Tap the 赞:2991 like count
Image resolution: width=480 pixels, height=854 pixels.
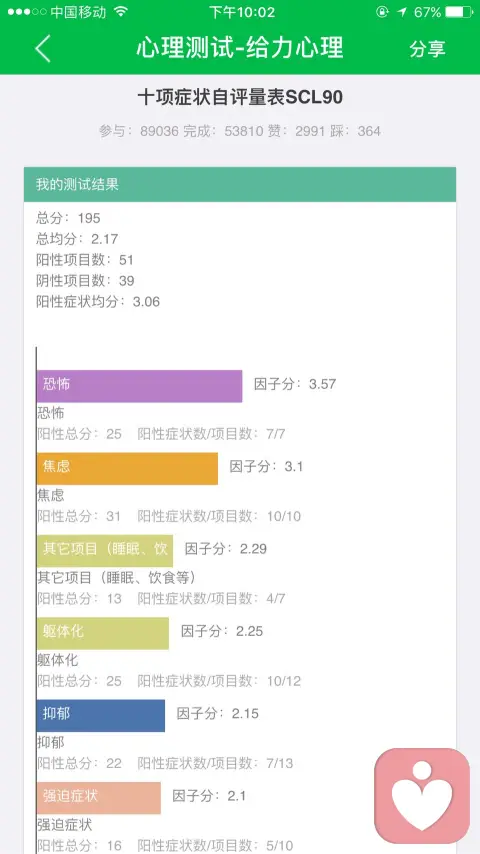tap(296, 131)
